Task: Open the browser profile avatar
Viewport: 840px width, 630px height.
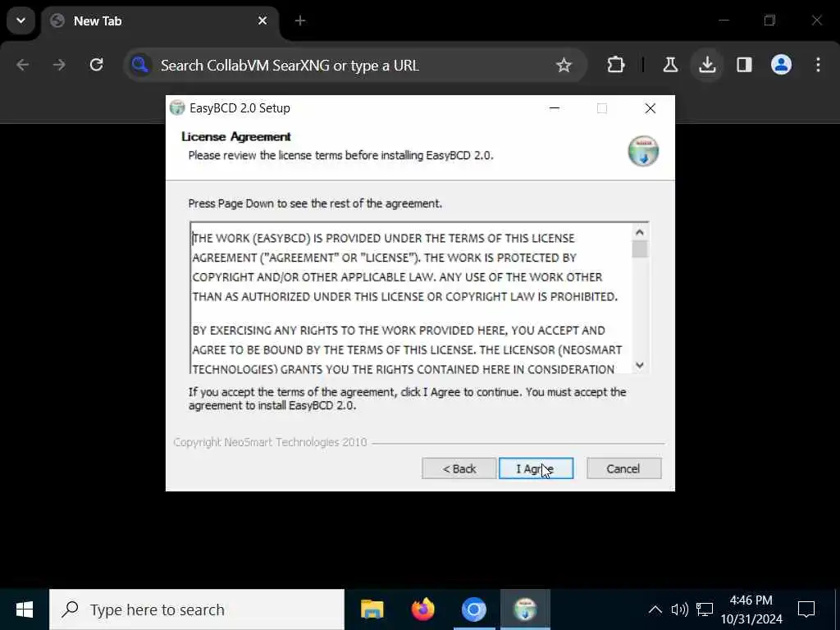Action: pyautogui.click(x=781, y=66)
